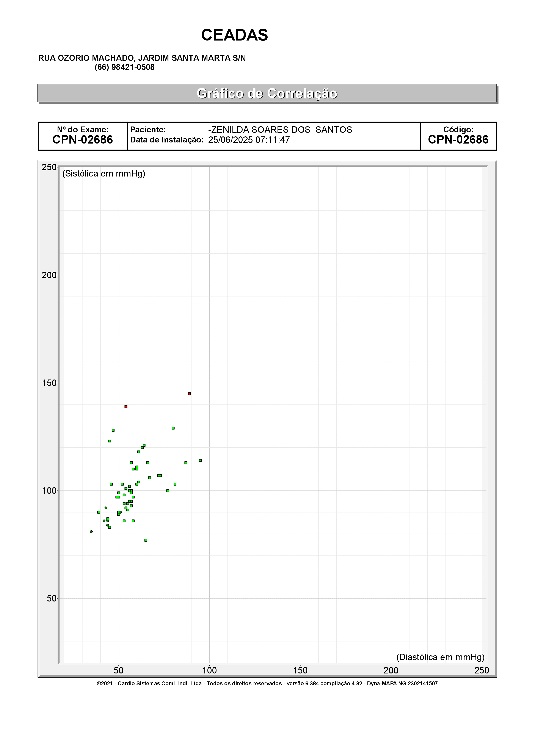Click the Data de Instalação label

point(167,140)
